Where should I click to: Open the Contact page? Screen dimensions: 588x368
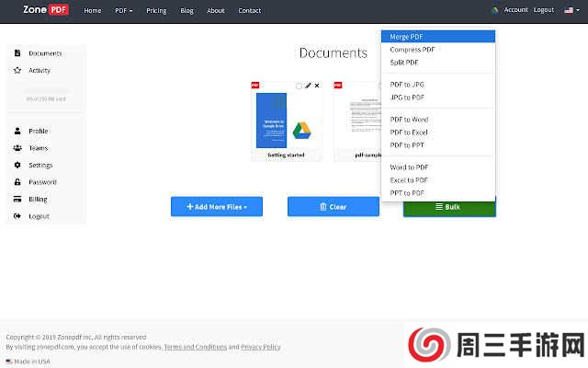tap(249, 11)
